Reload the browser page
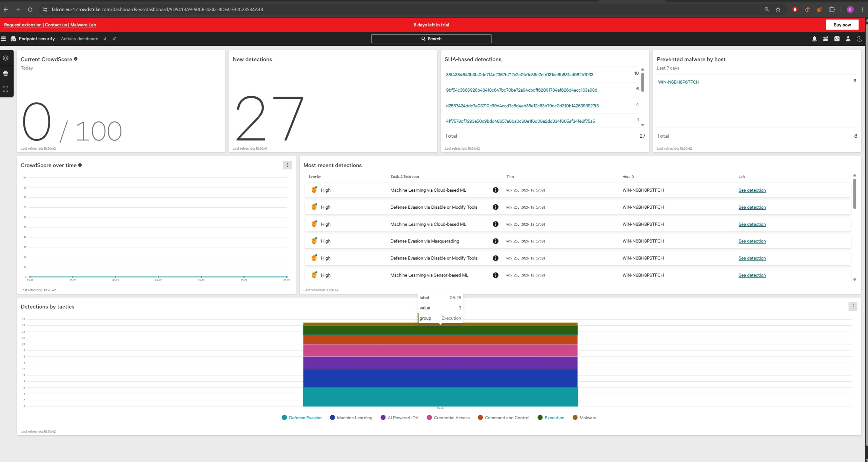This screenshot has width=868, height=462. point(30,9)
